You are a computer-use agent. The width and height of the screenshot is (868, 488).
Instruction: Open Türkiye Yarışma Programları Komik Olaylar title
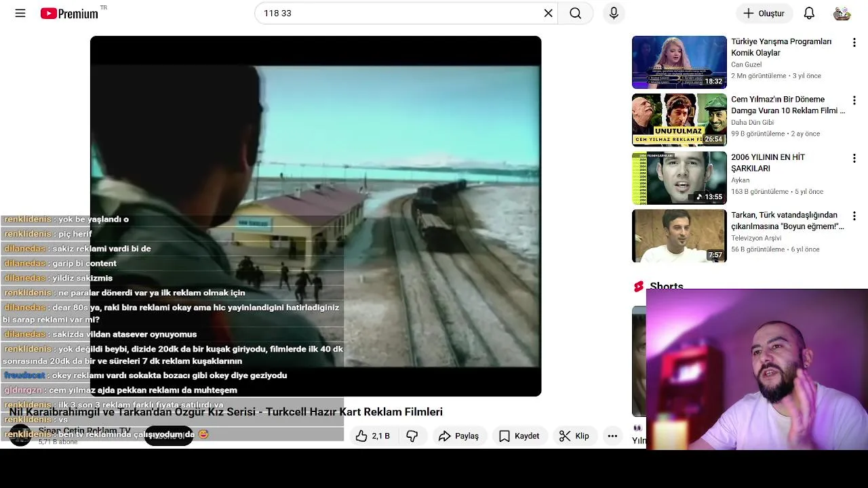point(781,47)
